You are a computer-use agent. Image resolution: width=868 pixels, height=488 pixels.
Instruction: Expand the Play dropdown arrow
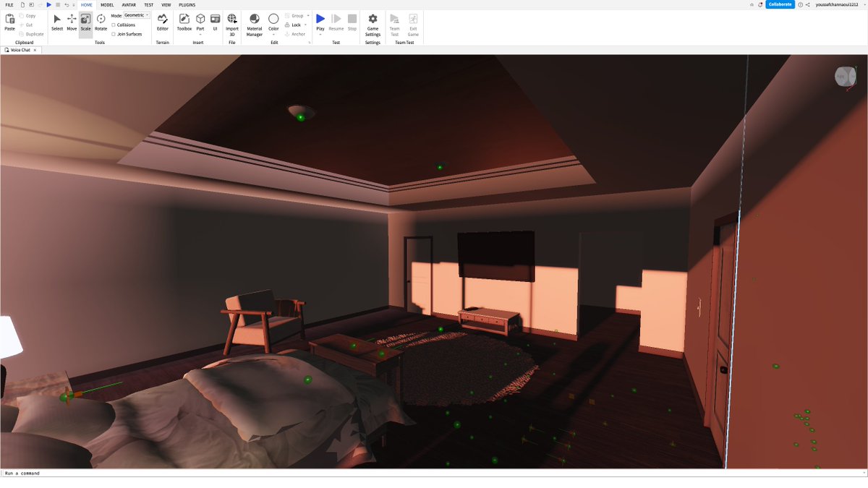point(320,34)
